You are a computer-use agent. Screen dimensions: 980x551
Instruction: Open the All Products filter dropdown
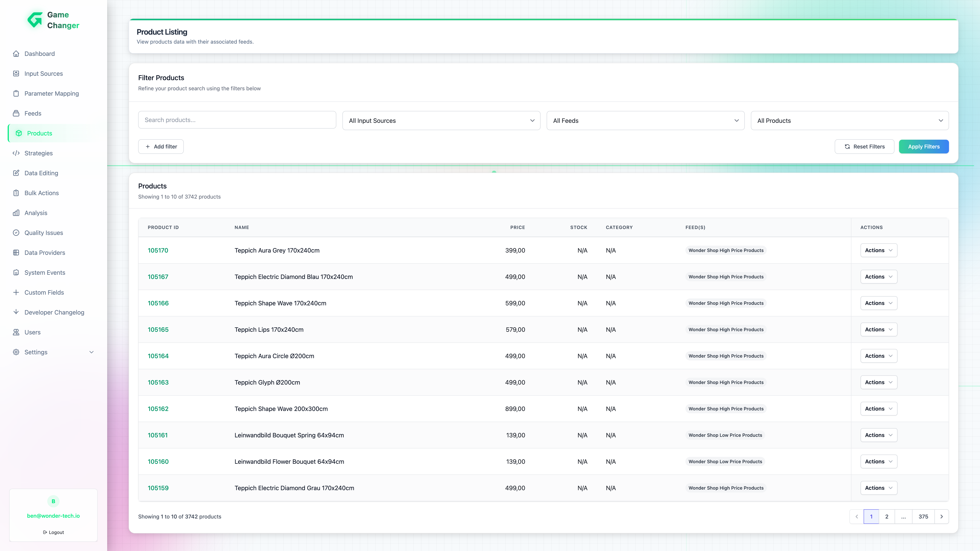point(849,121)
